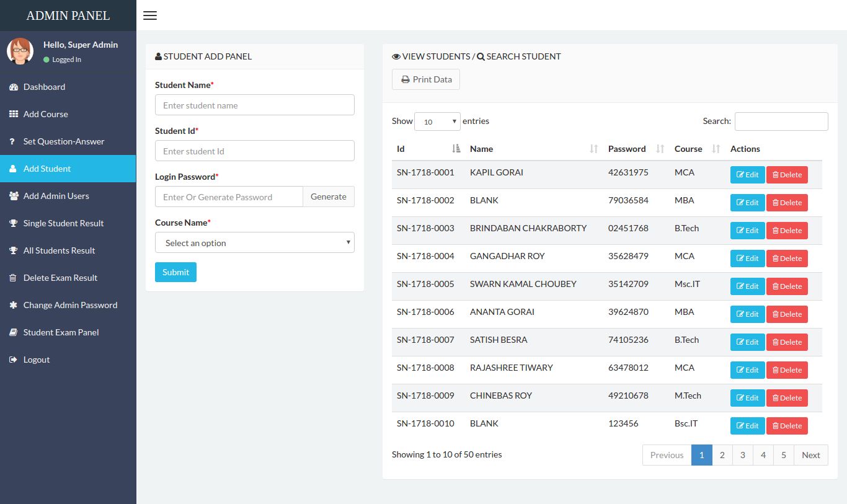The image size is (847, 504).
Task: Click the Print Data button
Action: pos(426,79)
